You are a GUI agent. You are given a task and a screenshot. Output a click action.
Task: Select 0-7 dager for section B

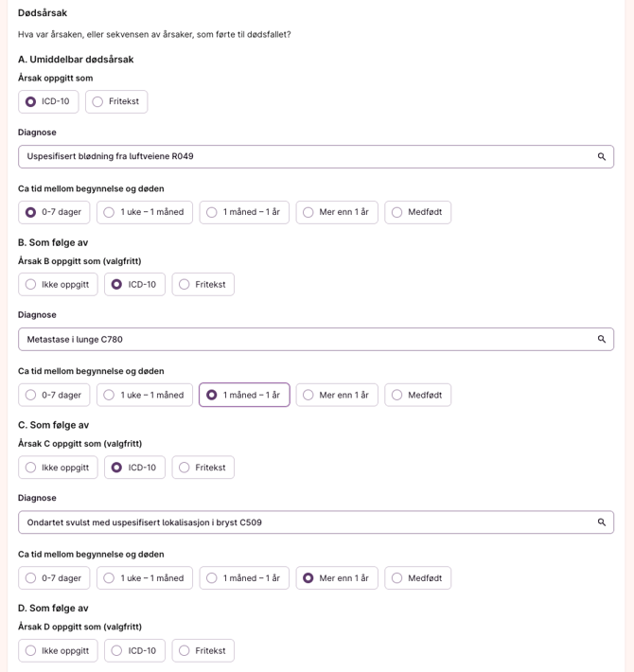pos(54,396)
